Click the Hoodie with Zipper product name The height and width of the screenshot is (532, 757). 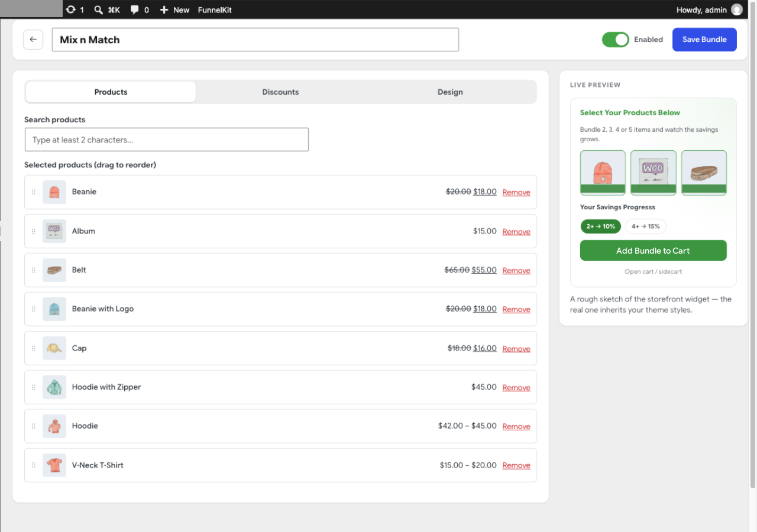click(106, 387)
